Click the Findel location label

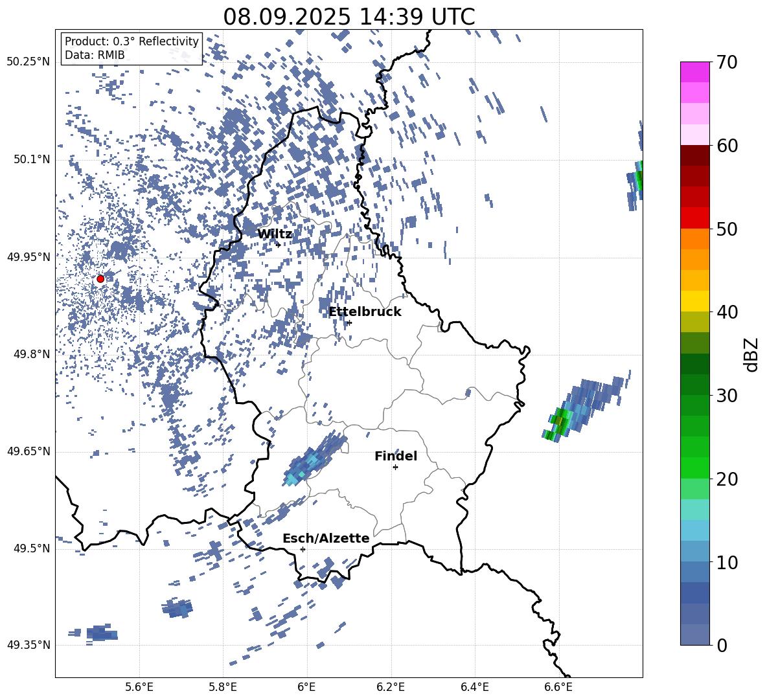point(396,456)
